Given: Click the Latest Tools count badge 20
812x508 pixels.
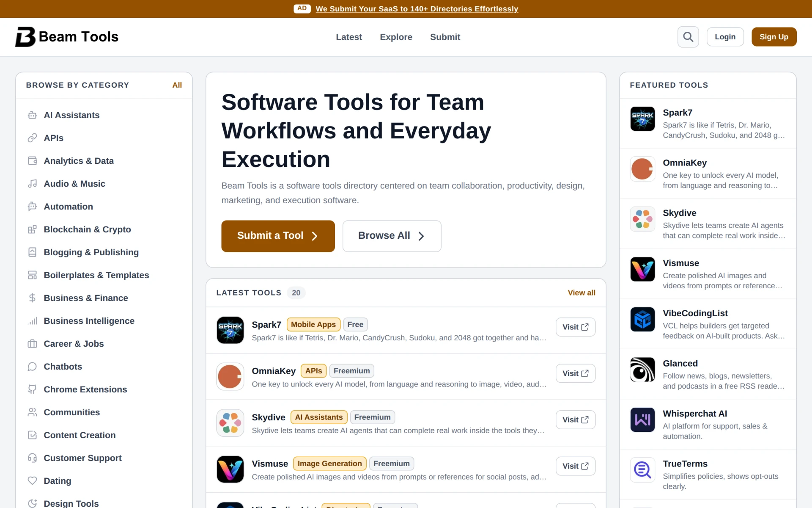Looking at the screenshot, I should click(296, 293).
